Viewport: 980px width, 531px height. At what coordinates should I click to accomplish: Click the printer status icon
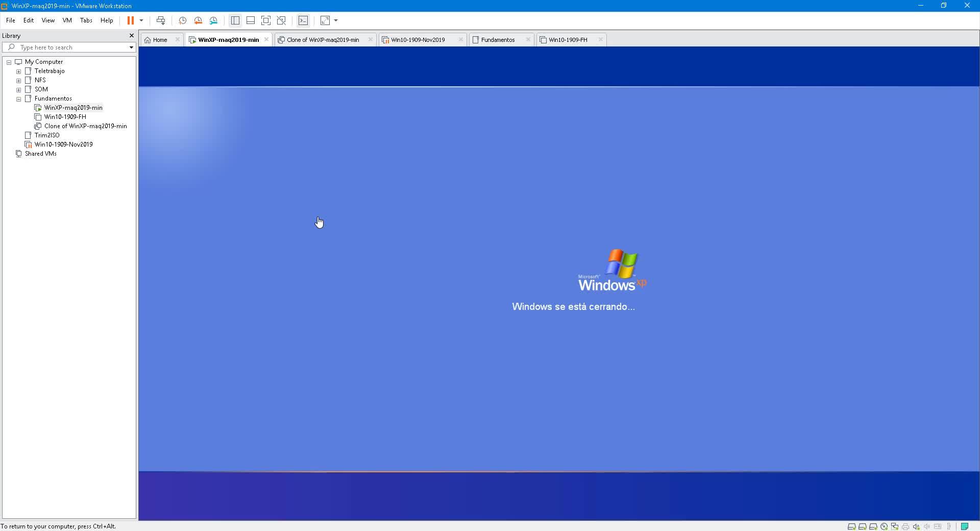click(x=905, y=526)
